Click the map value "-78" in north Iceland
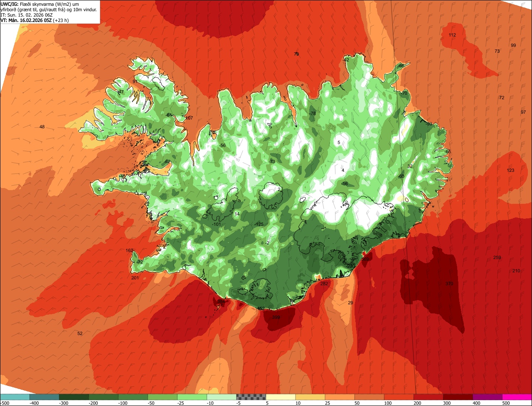 point(312,113)
